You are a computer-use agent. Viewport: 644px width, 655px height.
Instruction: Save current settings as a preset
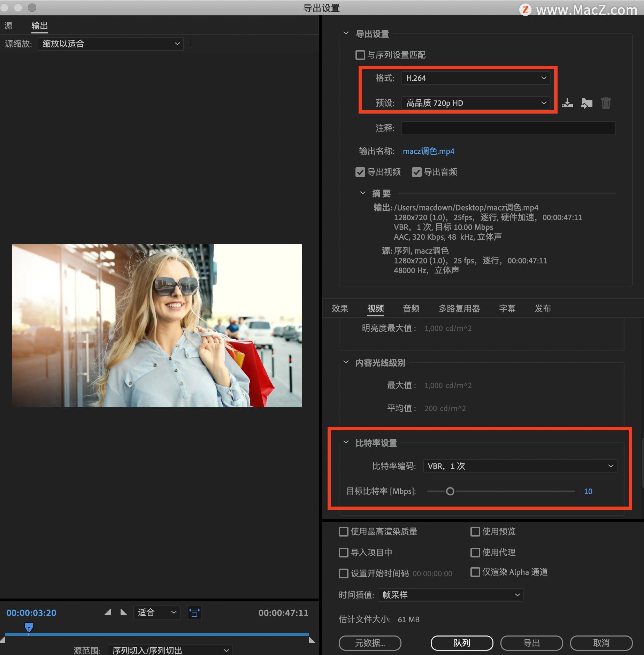pos(567,103)
